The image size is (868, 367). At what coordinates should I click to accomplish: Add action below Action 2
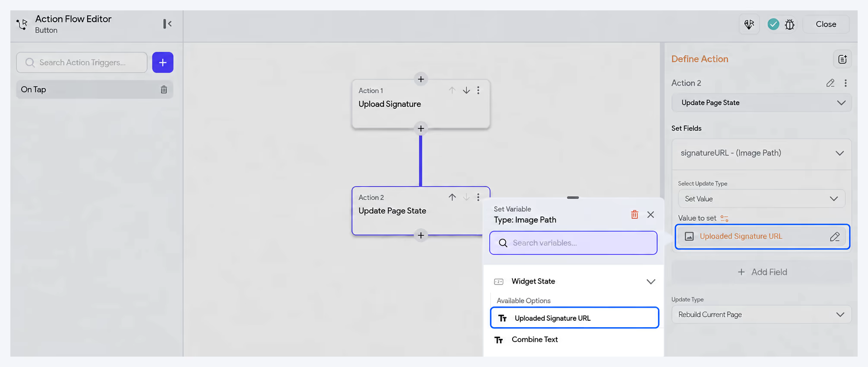click(421, 235)
